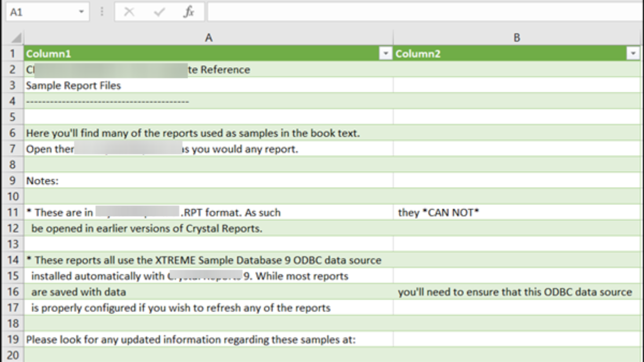
Task: Select row 14 header
Action: 13,260
